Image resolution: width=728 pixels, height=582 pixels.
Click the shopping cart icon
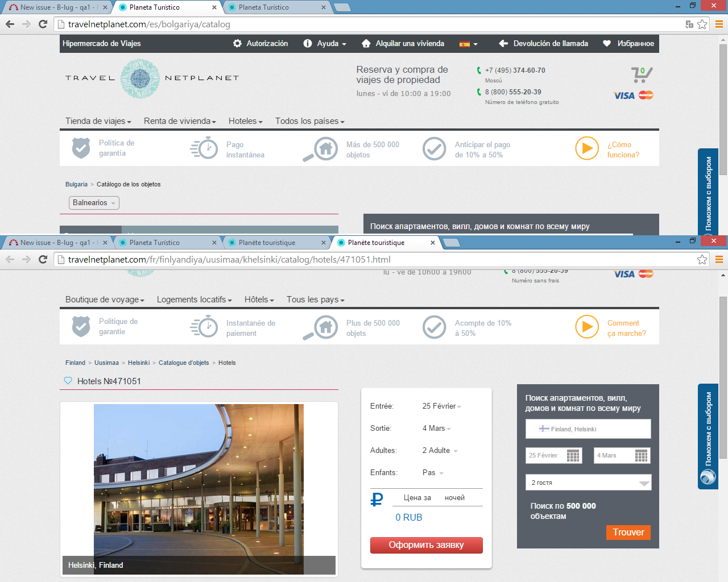pos(641,74)
